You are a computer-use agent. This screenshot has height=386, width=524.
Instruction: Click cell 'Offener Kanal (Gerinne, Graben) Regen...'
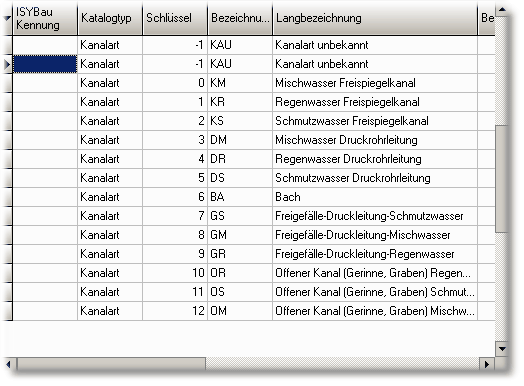click(375, 273)
